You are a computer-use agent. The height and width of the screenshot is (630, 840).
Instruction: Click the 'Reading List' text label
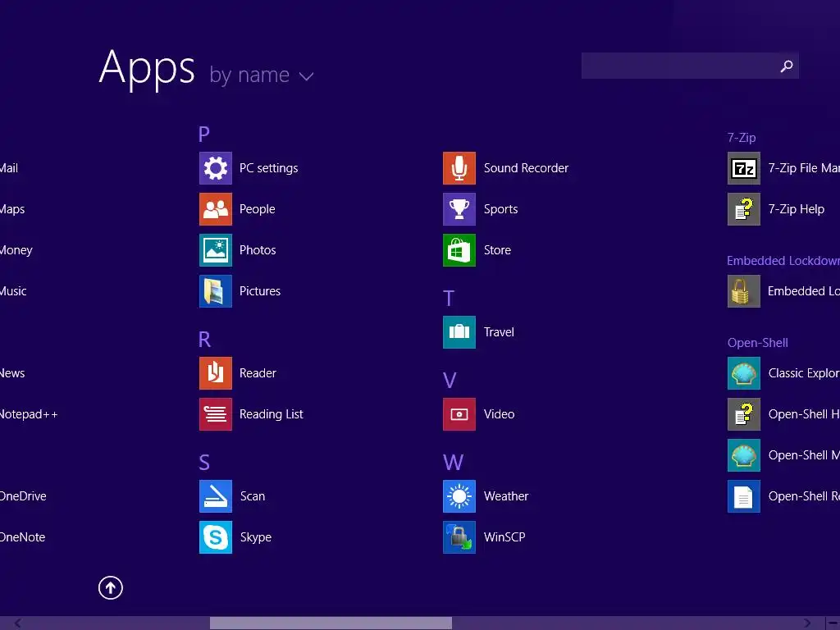click(x=271, y=414)
